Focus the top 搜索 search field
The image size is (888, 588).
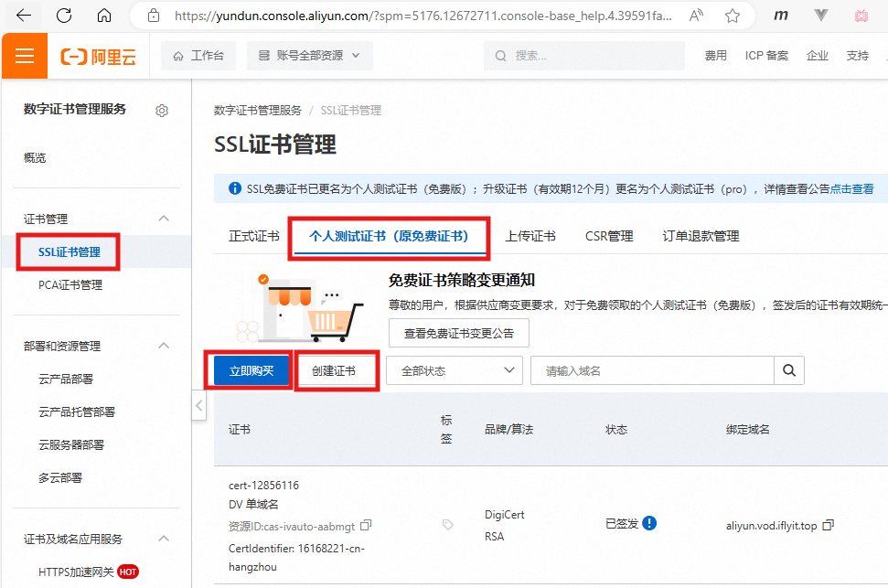[584, 56]
